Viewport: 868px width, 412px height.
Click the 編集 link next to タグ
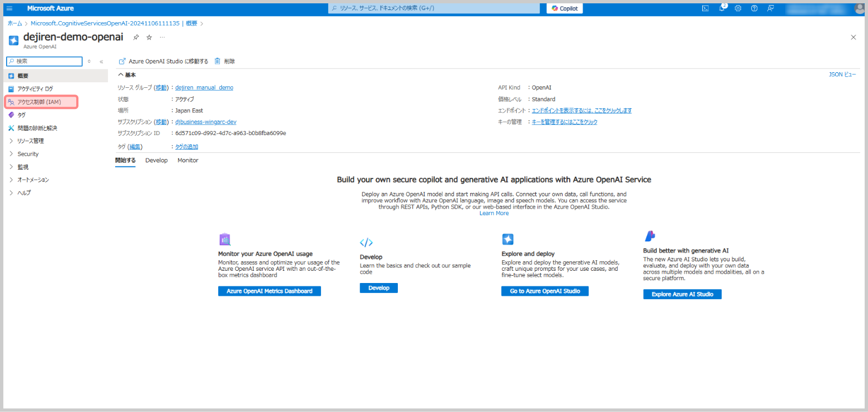[x=135, y=147]
